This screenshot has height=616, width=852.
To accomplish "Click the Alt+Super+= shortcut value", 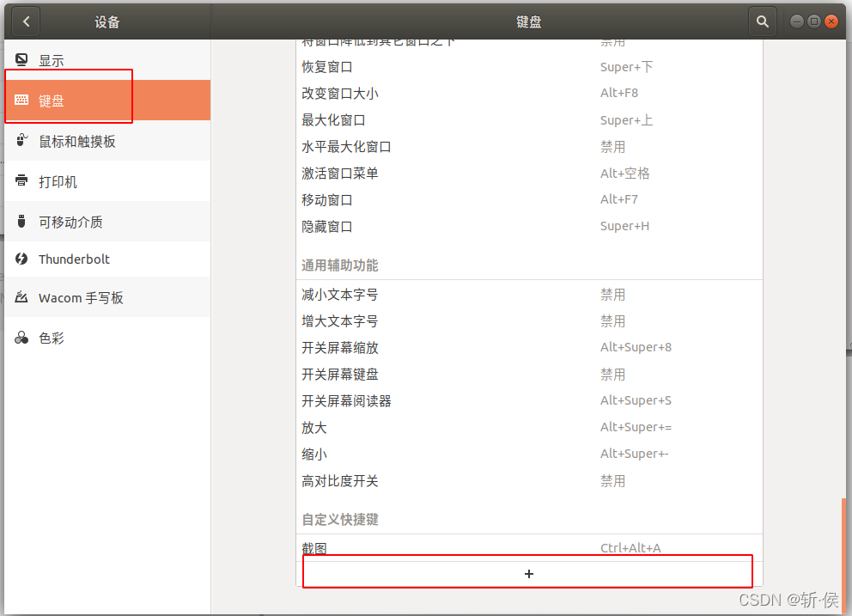I will (x=636, y=427).
